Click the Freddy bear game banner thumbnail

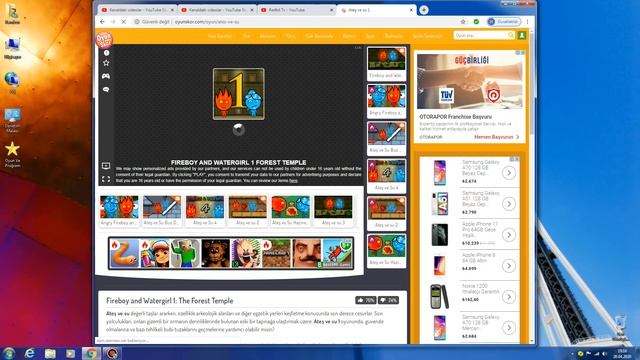pyautogui.click(x=216, y=253)
